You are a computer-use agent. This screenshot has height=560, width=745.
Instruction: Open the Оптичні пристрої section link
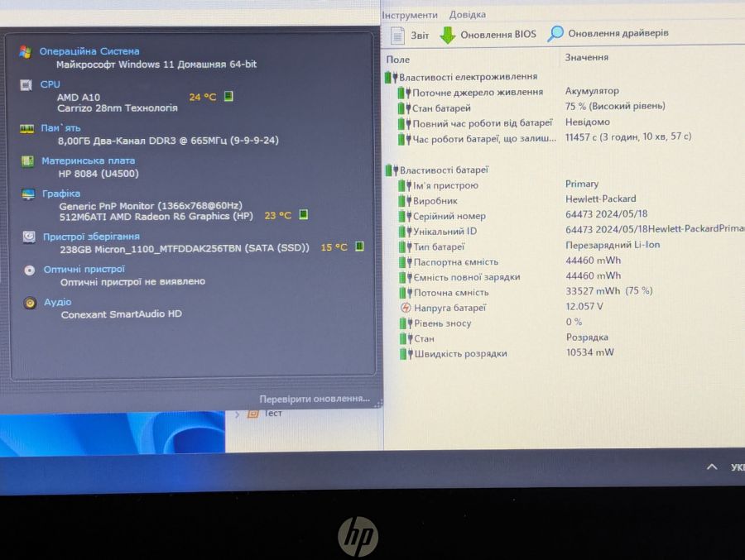(84, 269)
